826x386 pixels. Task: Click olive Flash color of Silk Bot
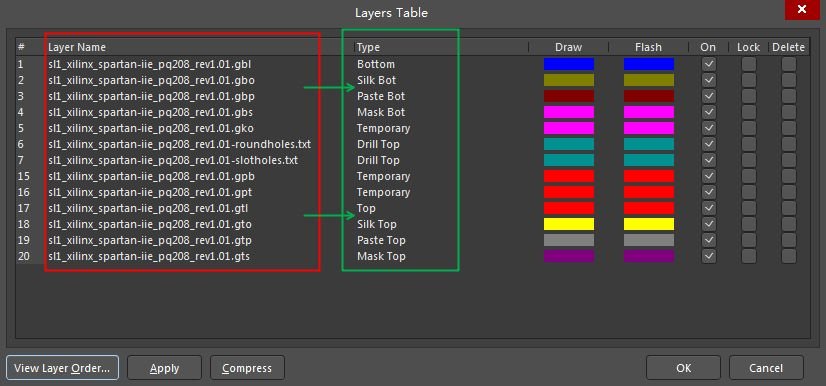click(648, 80)
